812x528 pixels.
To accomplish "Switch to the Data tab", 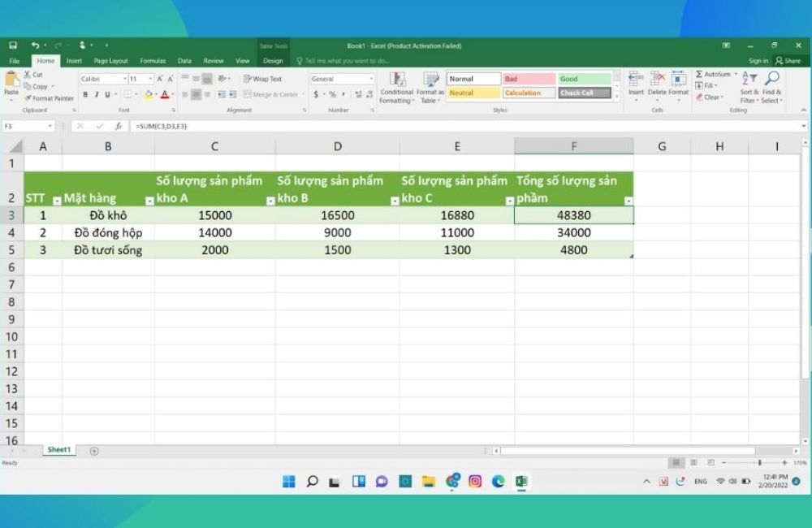I will click(184, 61).
